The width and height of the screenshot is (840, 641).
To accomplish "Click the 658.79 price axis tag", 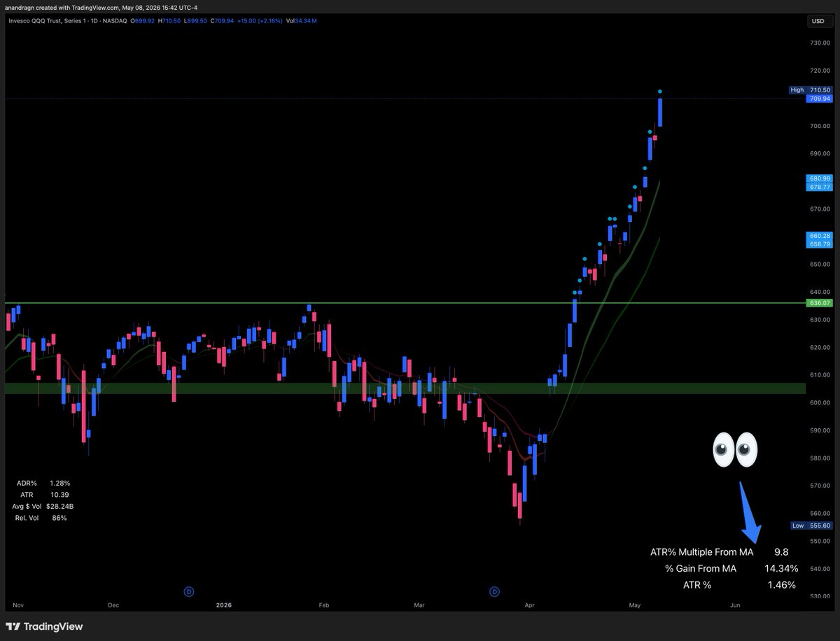I will (820, 244).
